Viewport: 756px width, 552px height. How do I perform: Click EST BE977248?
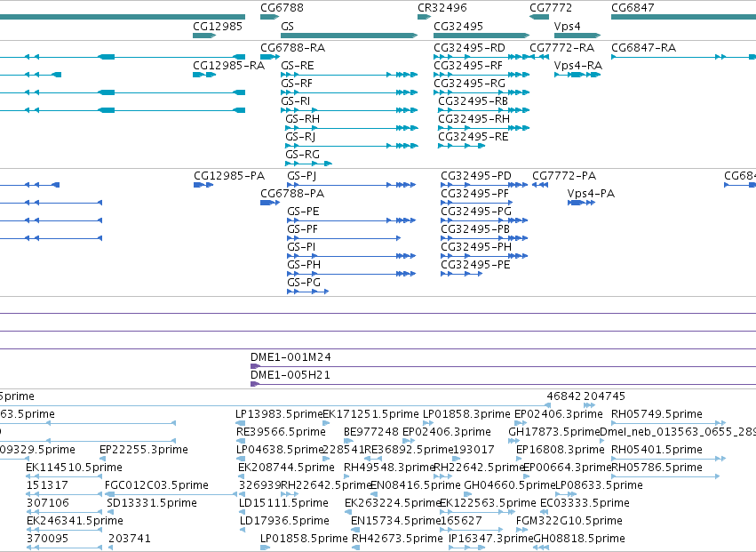click(371, 432)
